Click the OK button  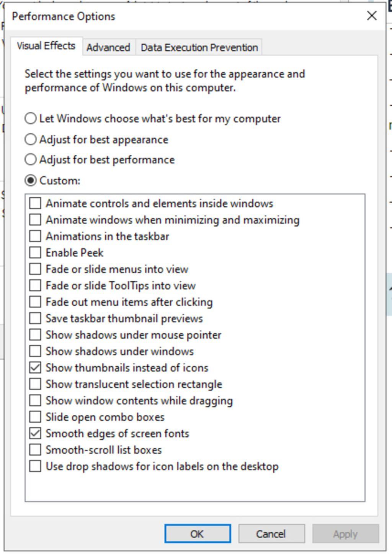pos(198,534)
